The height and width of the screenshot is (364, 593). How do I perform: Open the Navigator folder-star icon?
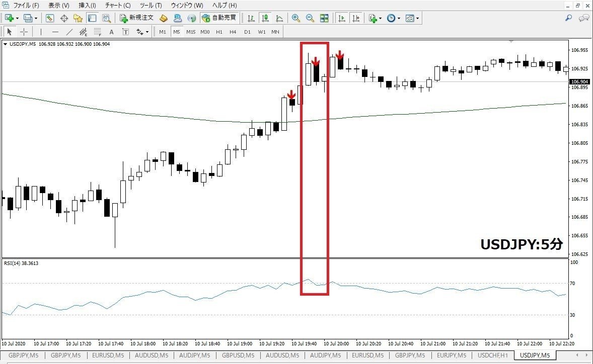coord(78,18)
